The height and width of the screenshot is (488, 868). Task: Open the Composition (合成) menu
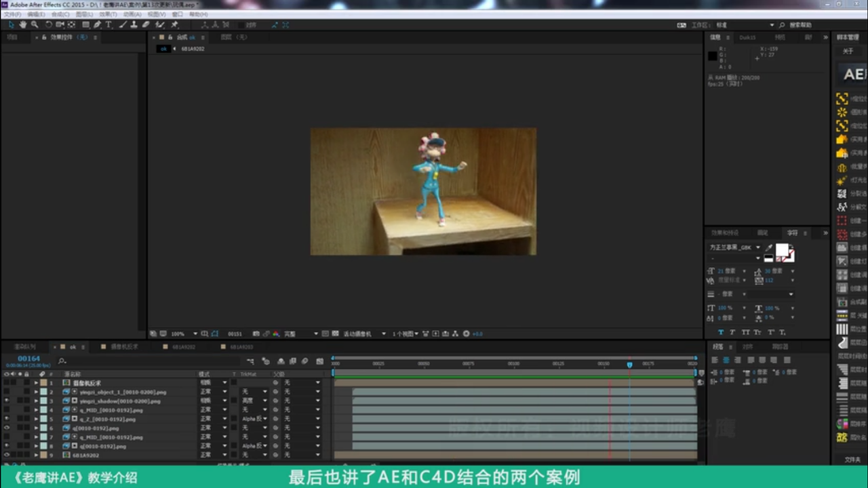[60, 14]
